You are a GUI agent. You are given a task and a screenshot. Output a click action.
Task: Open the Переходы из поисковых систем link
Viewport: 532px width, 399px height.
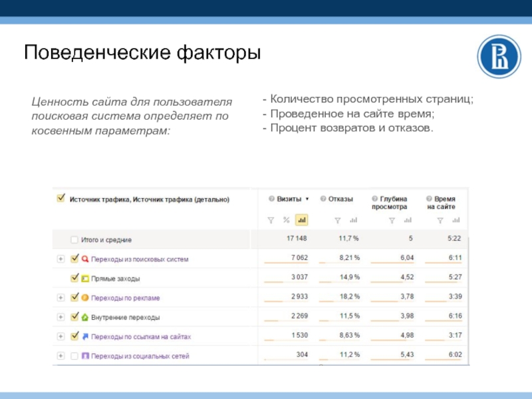click(x=140, y=259)
